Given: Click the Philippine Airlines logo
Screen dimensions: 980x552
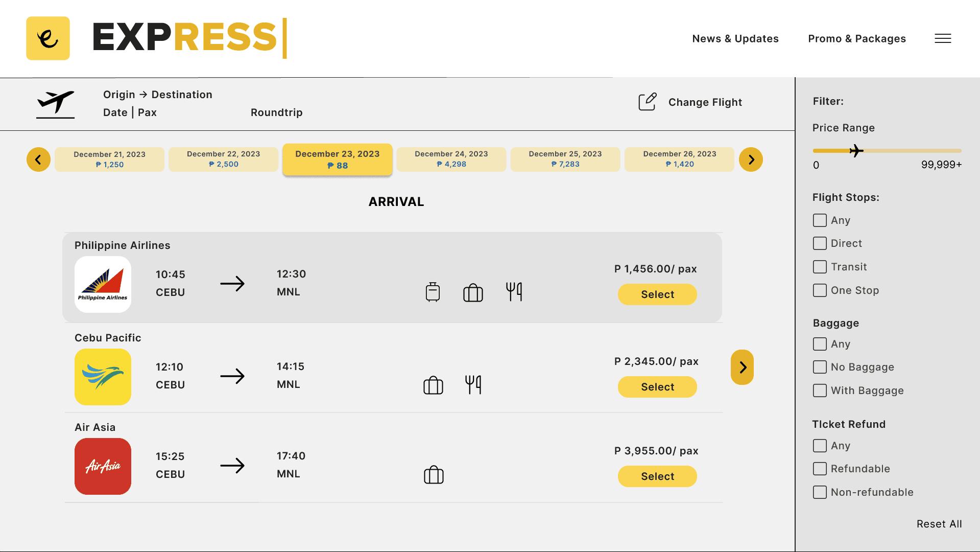Looking at the screenshot, I should [x=103, y=284].
